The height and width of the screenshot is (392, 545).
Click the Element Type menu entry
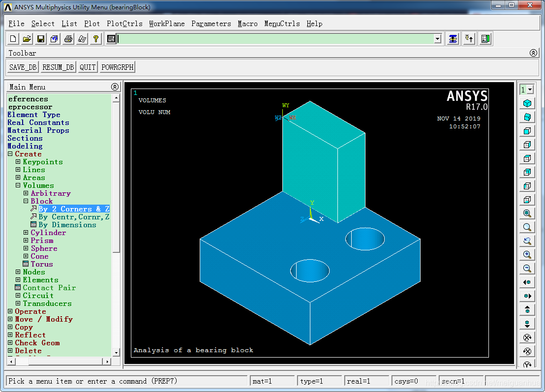click(x=34, y=115)
